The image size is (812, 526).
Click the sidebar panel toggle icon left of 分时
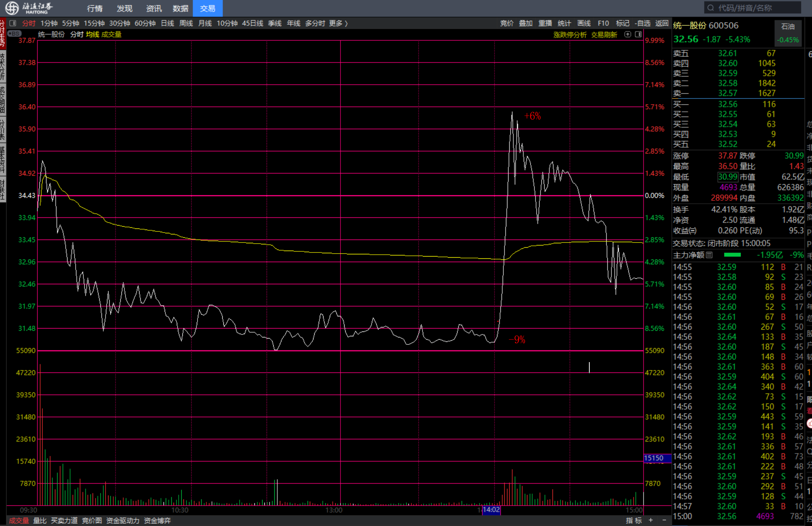(13, 23)
